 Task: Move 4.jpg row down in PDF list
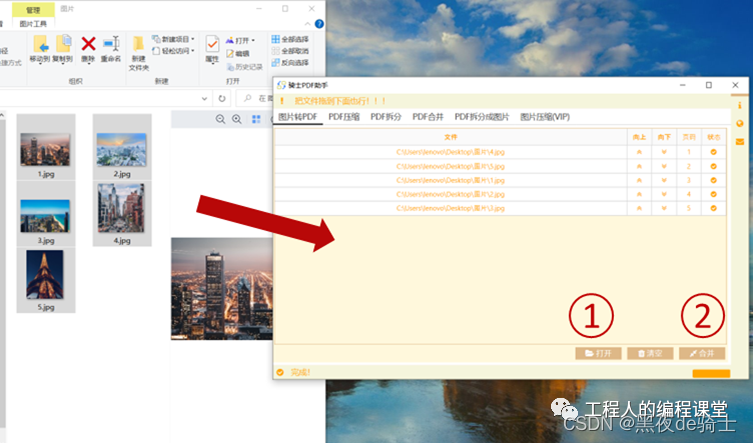coord(664,152)
